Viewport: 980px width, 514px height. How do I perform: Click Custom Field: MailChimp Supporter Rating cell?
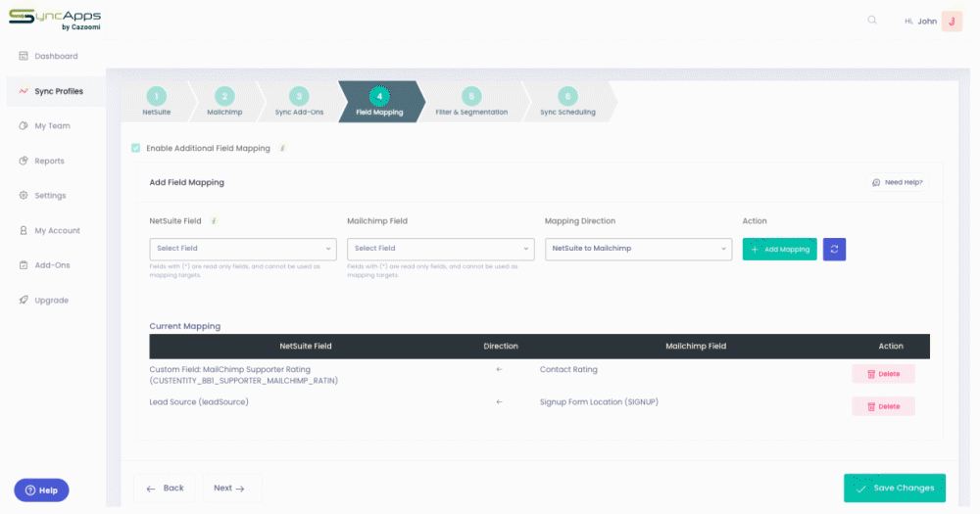[x=244, y=375]
